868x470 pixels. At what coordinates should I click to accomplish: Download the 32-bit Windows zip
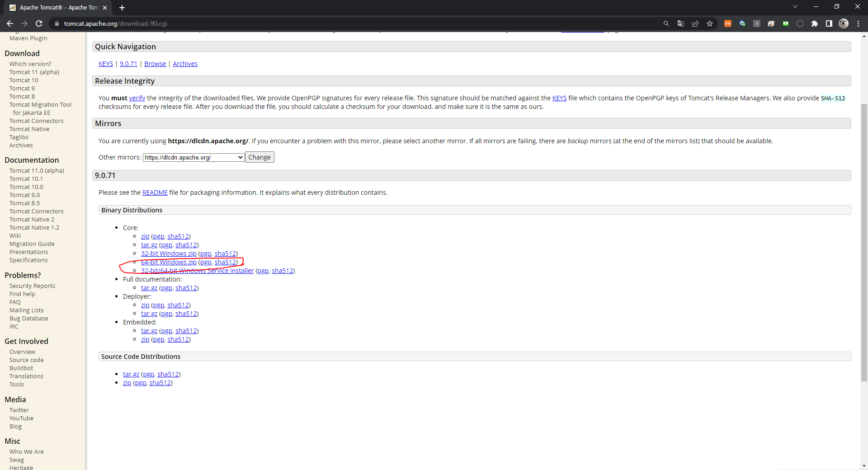(169, 254)
